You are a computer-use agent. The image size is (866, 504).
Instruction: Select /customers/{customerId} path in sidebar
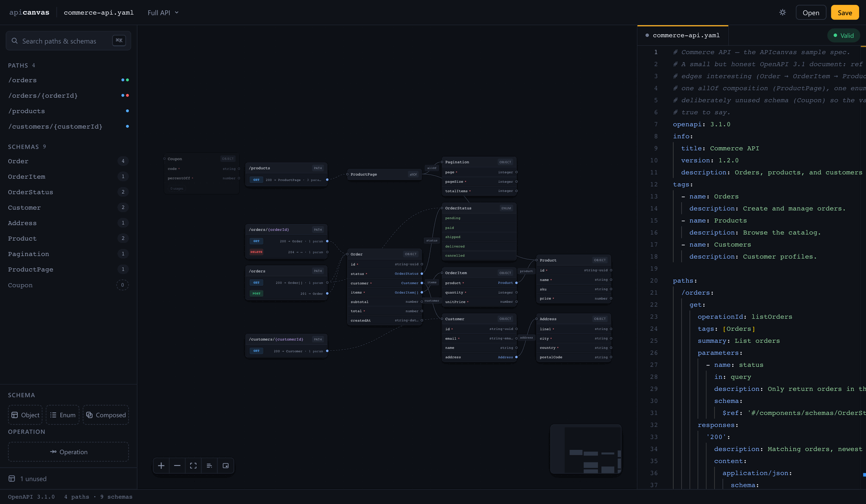[68, 126]
